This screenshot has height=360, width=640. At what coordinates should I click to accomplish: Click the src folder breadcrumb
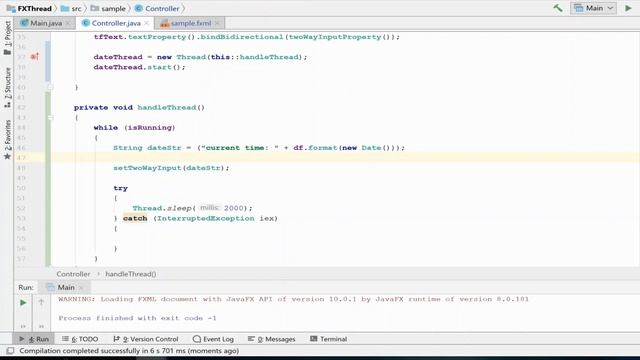tap(71, 8)
